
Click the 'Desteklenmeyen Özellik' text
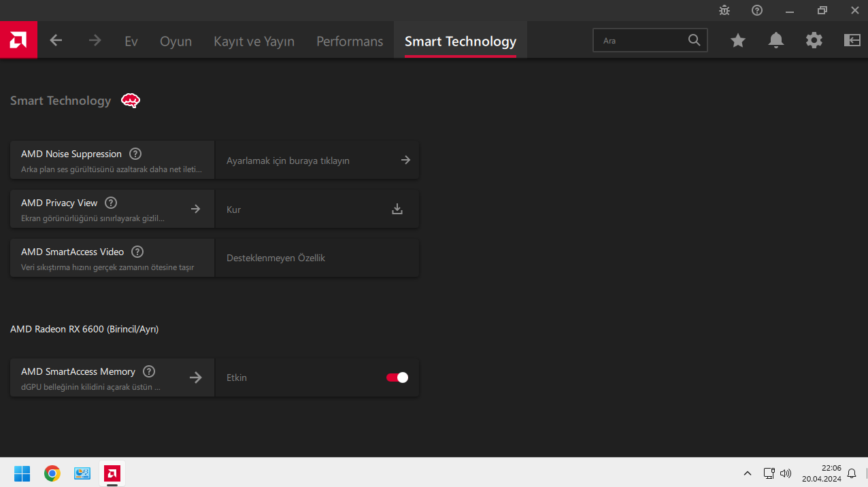(276, 258)
